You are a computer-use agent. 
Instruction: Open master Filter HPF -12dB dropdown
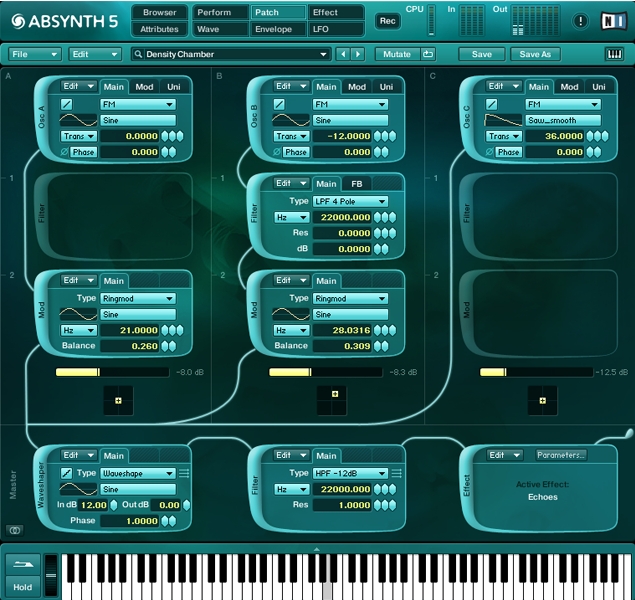pos(350,473)
